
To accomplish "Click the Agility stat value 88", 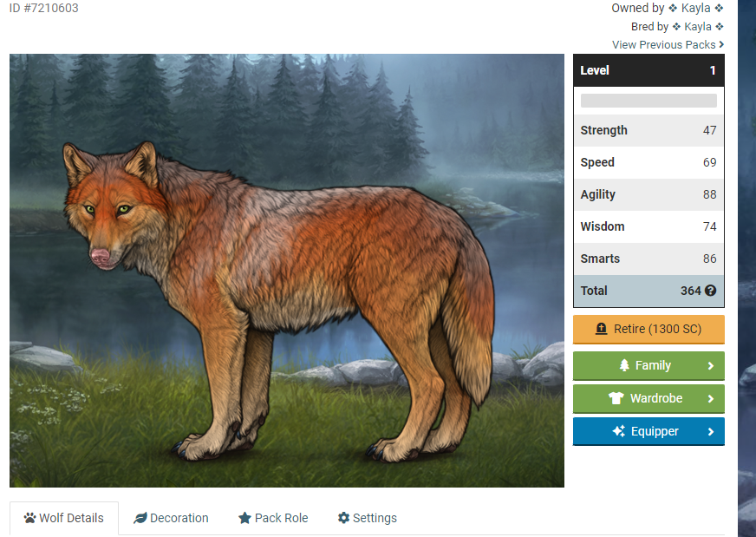I will point(709,194).
